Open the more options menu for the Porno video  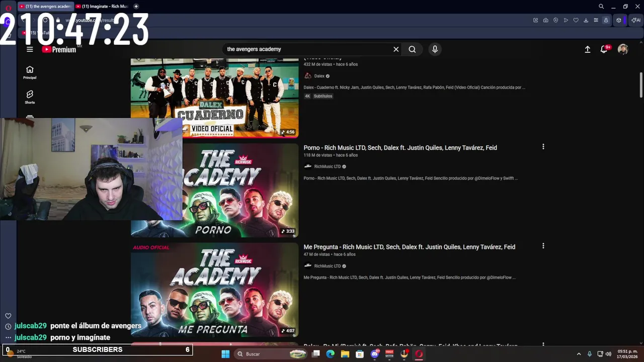[x=543, y=147]
